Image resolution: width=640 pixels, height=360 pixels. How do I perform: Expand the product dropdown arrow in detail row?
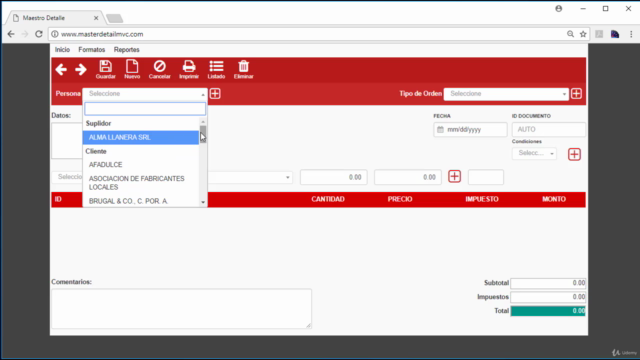click(287, 178)
